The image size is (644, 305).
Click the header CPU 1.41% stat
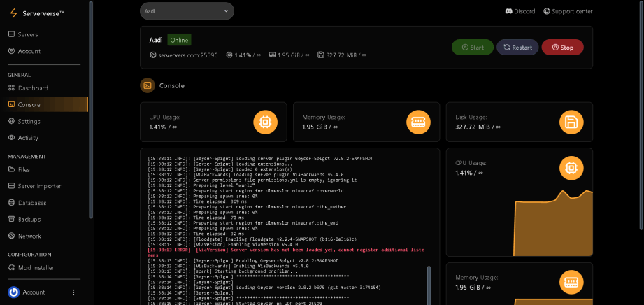[243, 55]
